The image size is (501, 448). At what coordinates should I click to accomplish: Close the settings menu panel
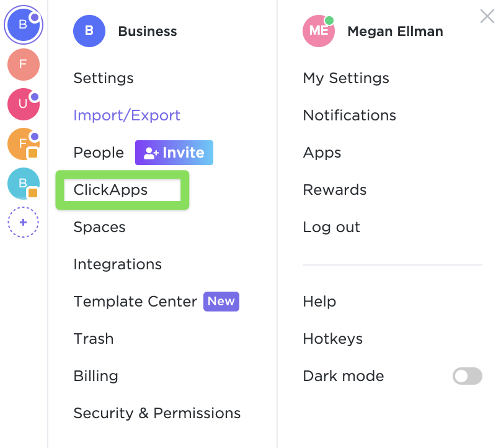pos(487,17)
